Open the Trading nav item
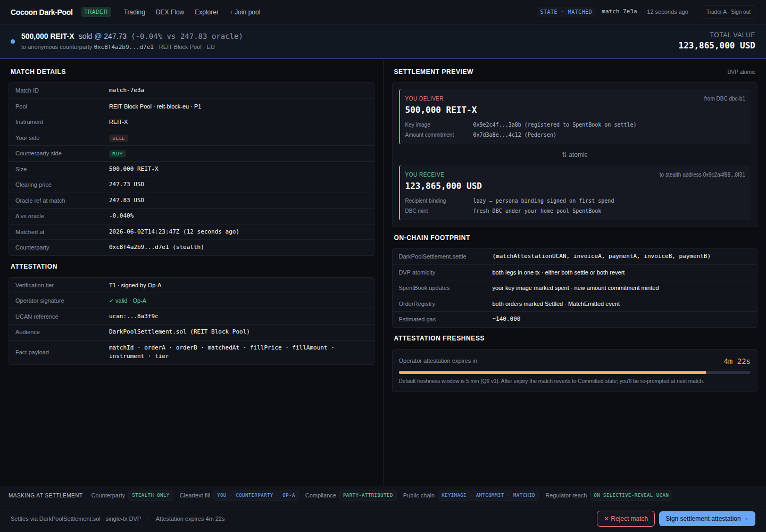This screenshot has height=532, width=766. (x=134, y=12)
